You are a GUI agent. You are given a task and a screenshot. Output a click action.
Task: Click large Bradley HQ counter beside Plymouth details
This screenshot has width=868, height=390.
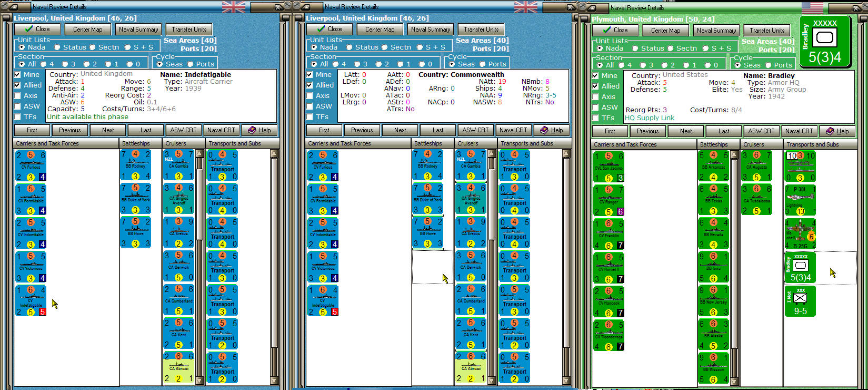pyautogui.click(x=824, y=42)
